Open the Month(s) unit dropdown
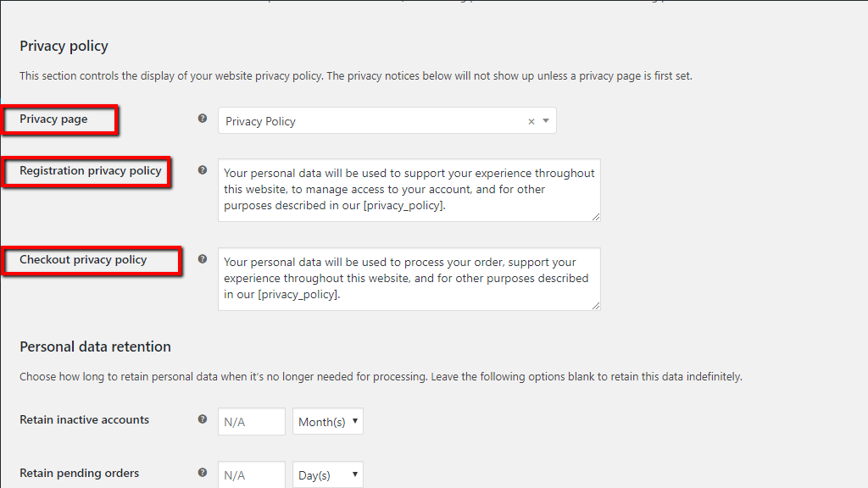This screenshot has width=868, height=488. (x=327, y=421)
